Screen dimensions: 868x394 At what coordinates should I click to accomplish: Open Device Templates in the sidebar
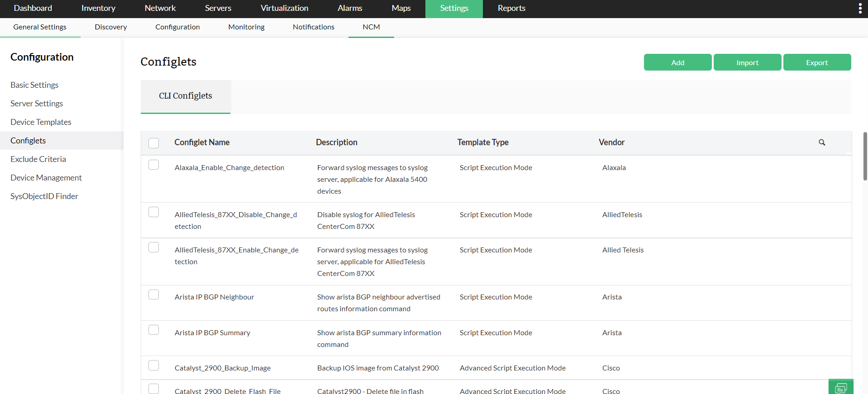[x=41, y=122]
